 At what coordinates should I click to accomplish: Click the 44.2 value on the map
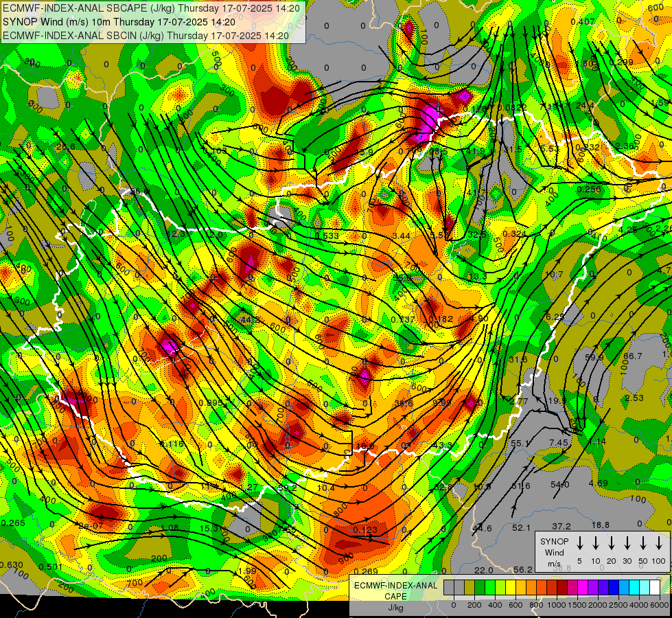pyautogui.click(x=251, y=319)
